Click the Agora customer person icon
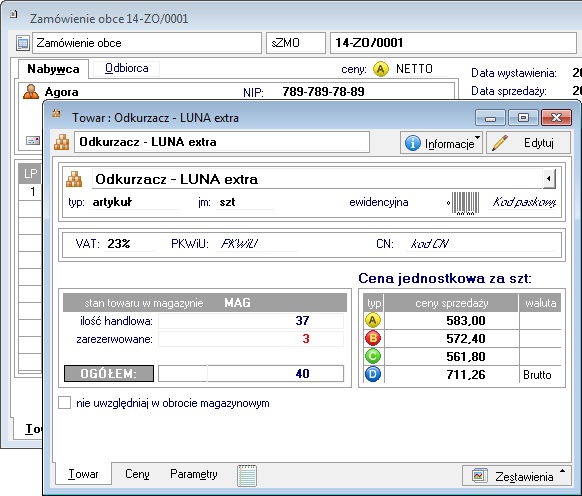582x496 pixels. point(31,92)
